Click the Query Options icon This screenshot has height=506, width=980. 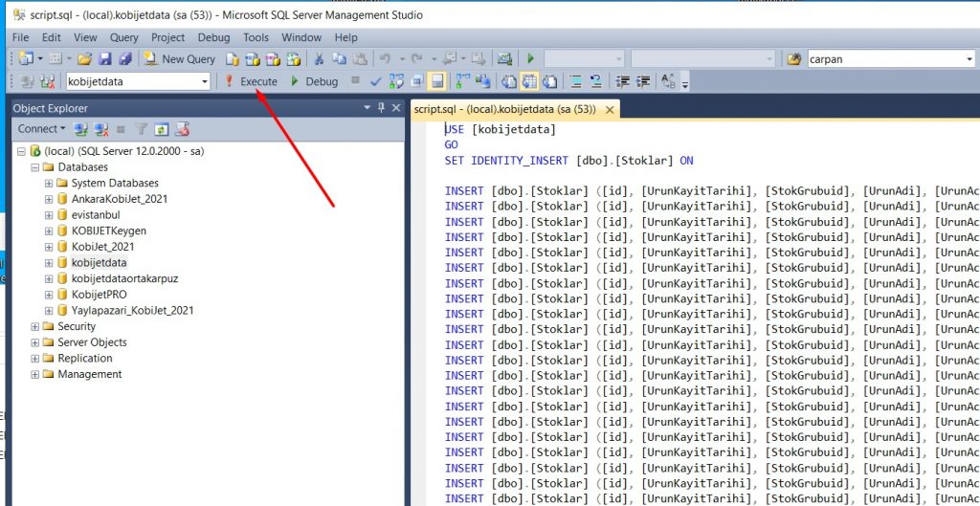point(417,81)
